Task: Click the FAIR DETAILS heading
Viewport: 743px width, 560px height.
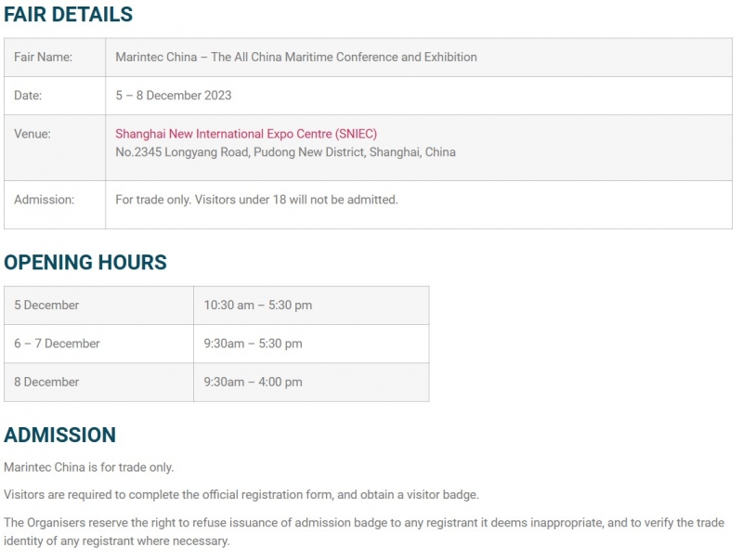Action: tap(69, 15)
